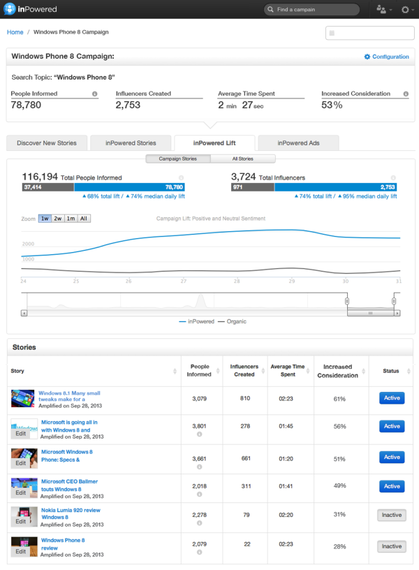This screenshot has height=570, width=419.
Task: Set chart zoom to 1m
Action: (x=71, y=218)
